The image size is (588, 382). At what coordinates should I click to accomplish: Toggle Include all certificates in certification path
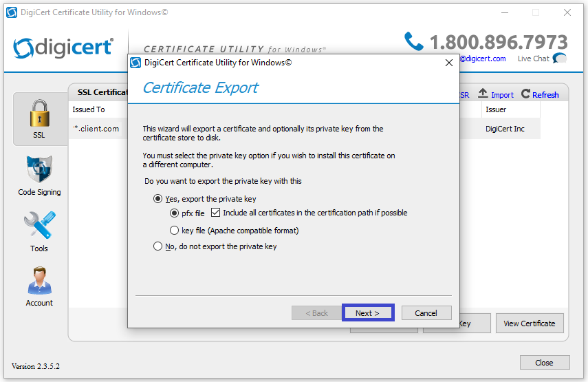[x=215, y=213]
